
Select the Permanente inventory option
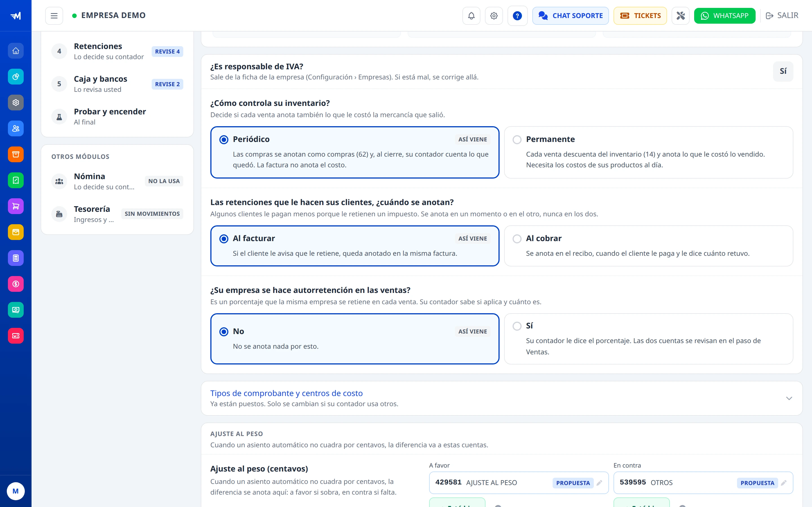[x=648, y=152]
